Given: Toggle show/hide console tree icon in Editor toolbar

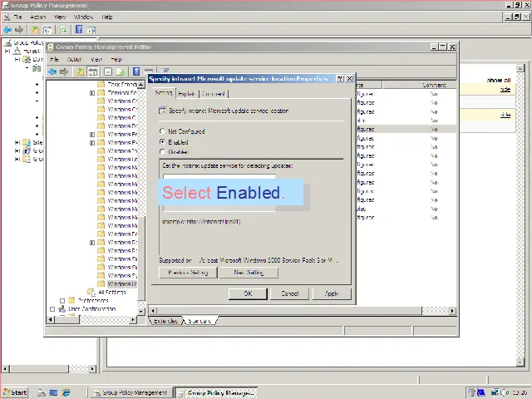Looking at the screenshot, I should [x=92, y=71].
